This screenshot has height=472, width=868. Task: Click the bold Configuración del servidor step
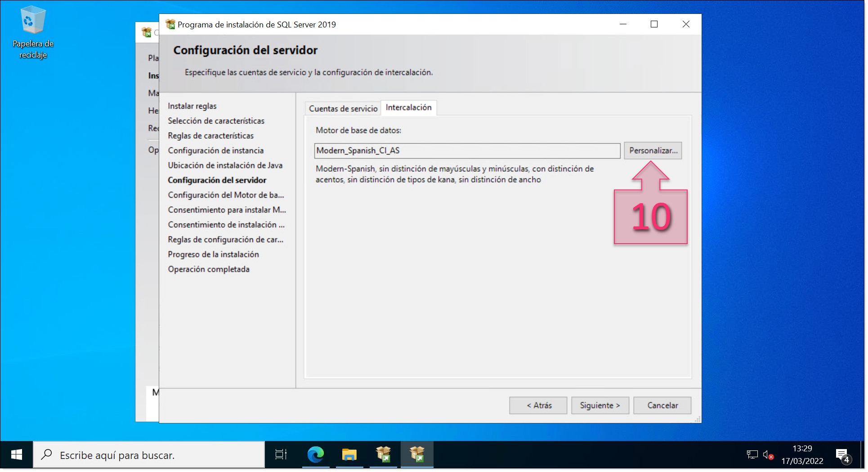tap(217, 180)
